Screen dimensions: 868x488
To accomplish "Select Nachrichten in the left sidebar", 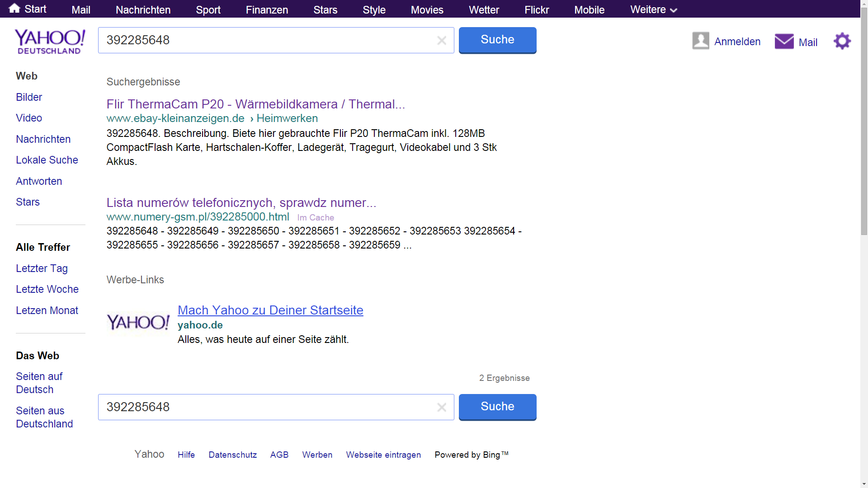I will (43, 139).
